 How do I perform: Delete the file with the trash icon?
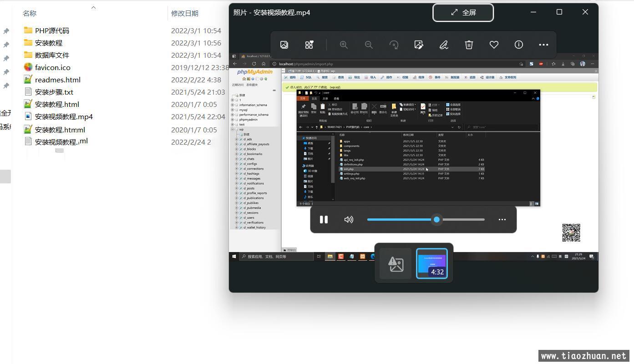coord(469,45)
